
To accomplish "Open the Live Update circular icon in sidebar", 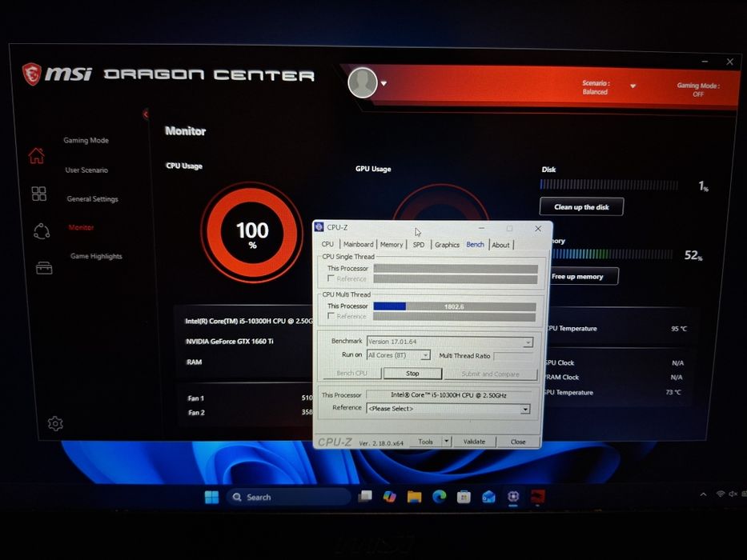I will click(x=42, y=231).
